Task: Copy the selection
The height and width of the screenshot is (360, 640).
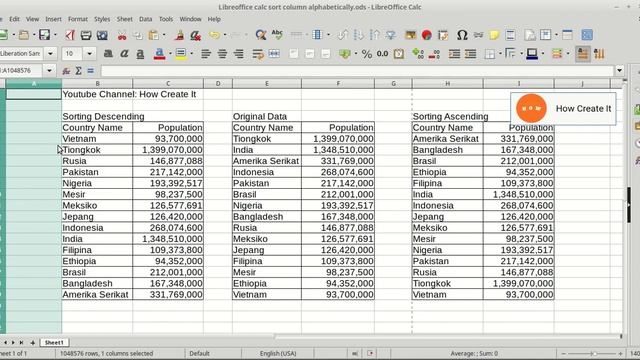Action: coord(138,35)
